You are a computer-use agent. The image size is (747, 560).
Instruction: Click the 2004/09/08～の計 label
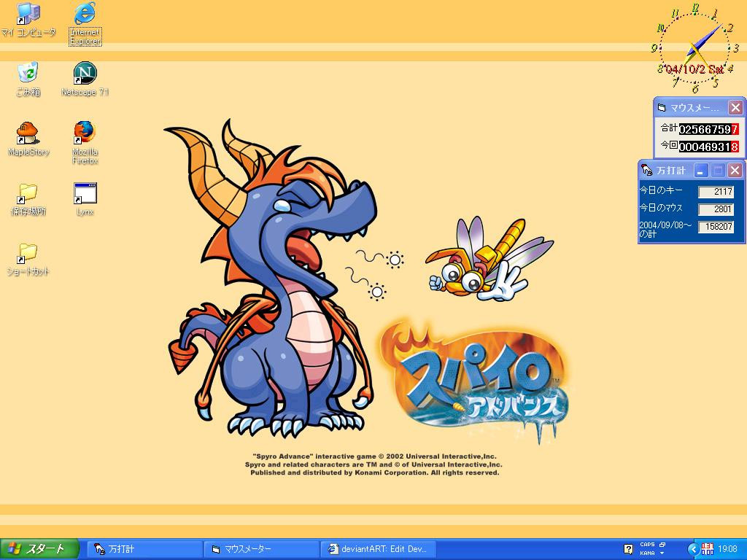665,229
